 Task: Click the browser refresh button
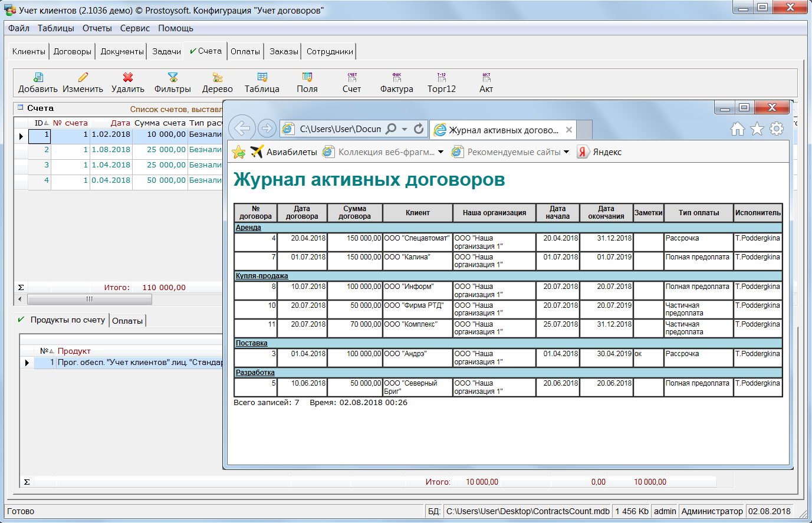[419, 129]
